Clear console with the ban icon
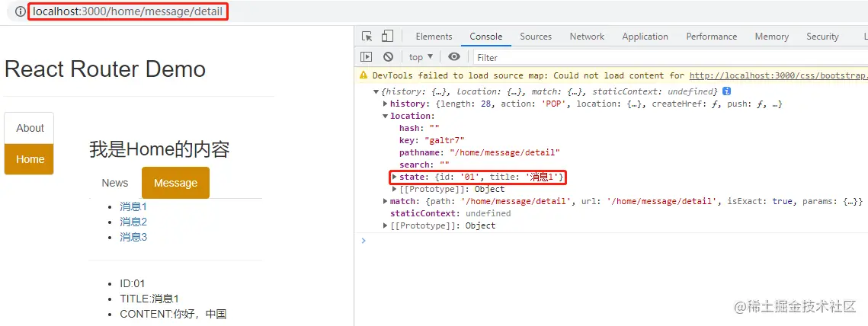The width and height of the screenshot is (868, 326). pos(388,57)
